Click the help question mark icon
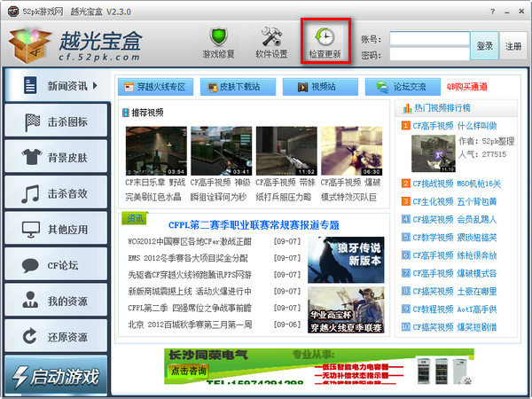532x399 pixels. point(493,12)
